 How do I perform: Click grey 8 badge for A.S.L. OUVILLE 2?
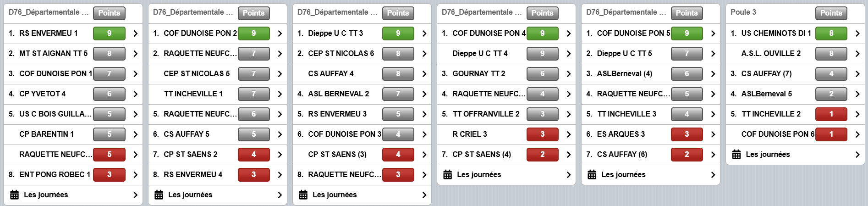[831, 54]
